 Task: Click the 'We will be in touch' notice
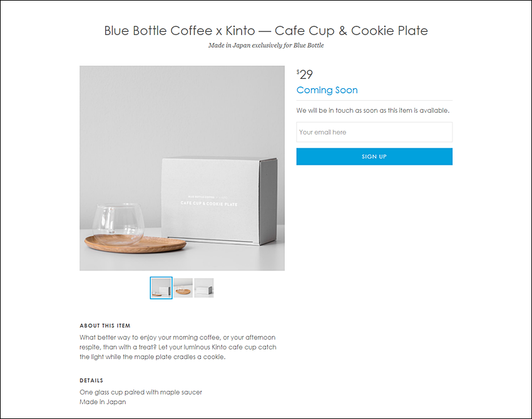(373, 110)
